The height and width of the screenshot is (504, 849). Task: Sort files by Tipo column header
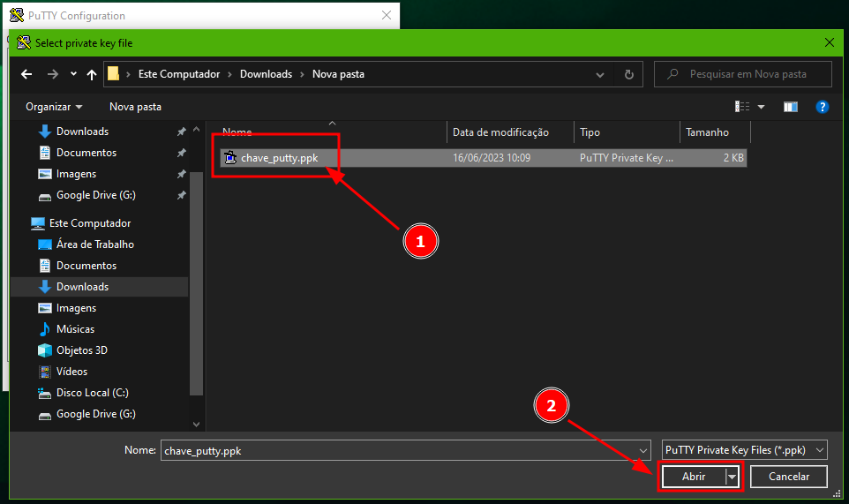tap(590, 132)
